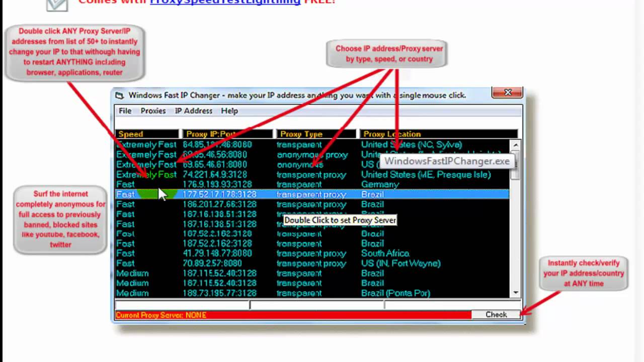Select proxy 74.221.64.9:3128

(x=215, y=174)
